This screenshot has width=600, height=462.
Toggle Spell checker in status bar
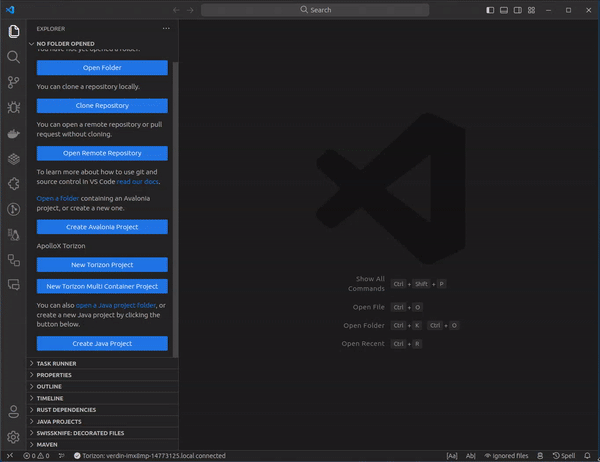[x=564, y=455]
